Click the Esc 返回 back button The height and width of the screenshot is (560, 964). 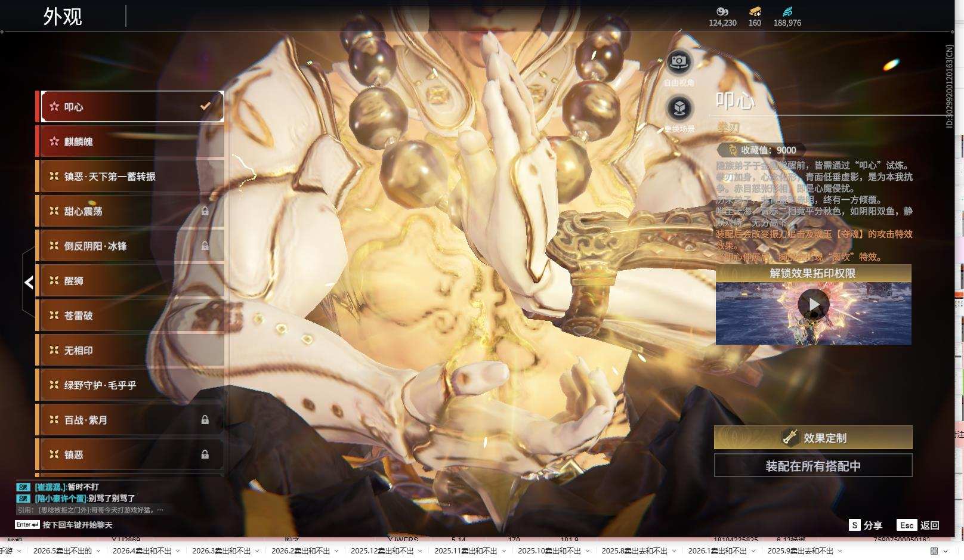coord(918,525)
